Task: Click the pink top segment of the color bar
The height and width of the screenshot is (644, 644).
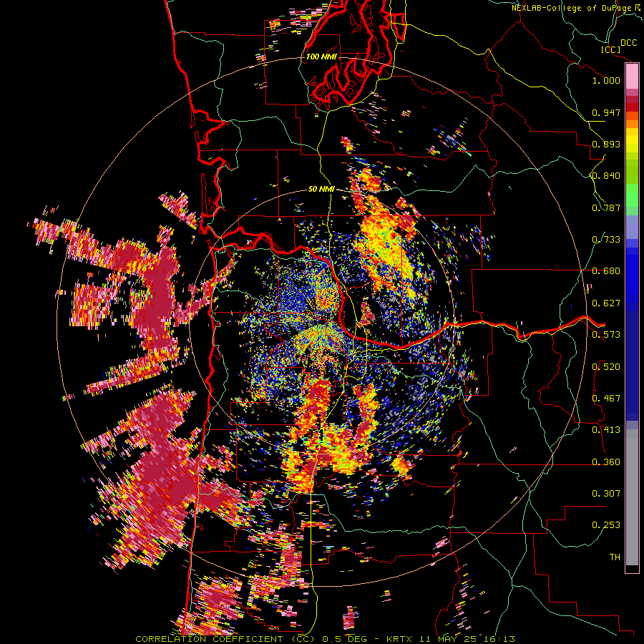Action: 632,77
